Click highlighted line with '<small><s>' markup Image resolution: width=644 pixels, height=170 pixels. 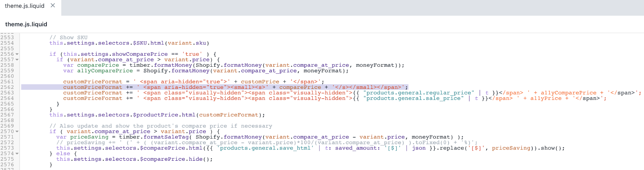[x=215, y=87]
